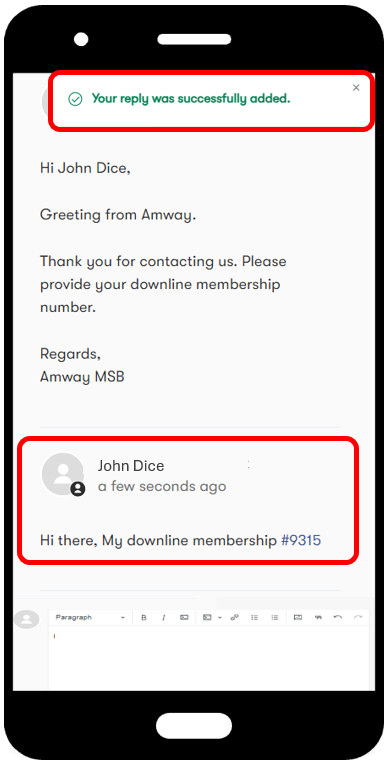Click the John Dice name in reply
Viewport: 387px width, 764px height.
[x=131, y=466]
